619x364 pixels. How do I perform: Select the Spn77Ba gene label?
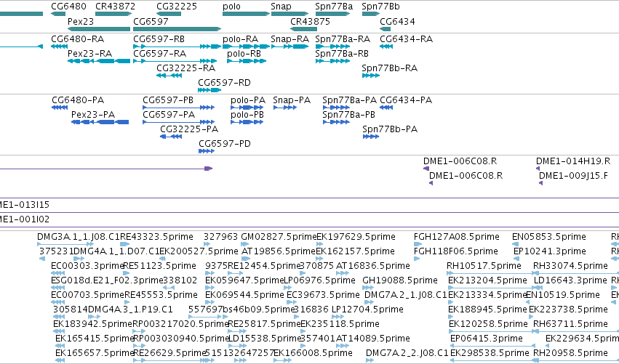(334, 7)
